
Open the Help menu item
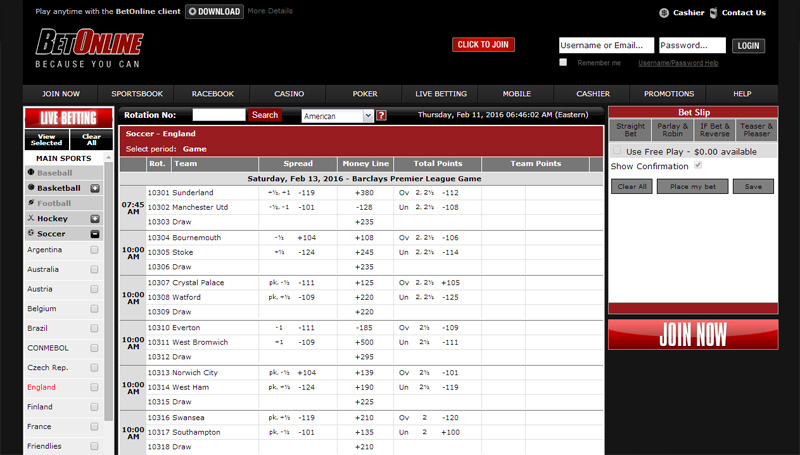click(x=742, y=94)
